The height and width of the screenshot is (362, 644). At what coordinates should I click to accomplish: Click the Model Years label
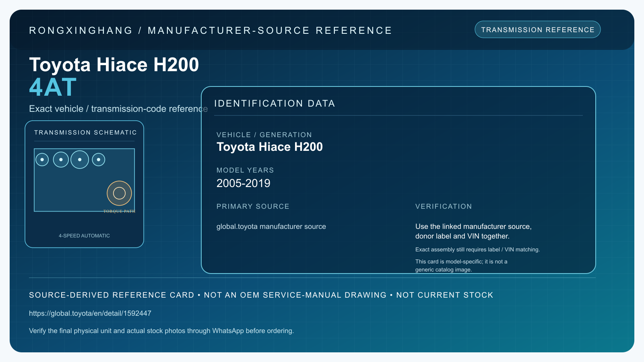point(245,170)
